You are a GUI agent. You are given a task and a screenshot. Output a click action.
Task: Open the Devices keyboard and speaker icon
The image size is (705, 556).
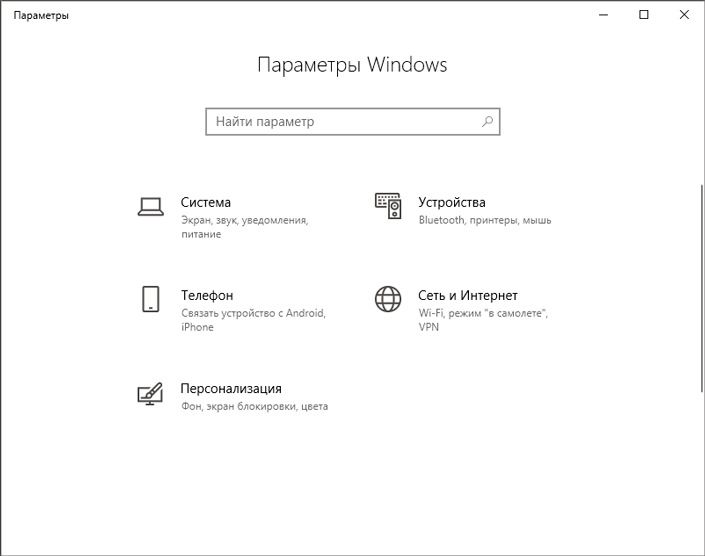(x=388, y=206)
